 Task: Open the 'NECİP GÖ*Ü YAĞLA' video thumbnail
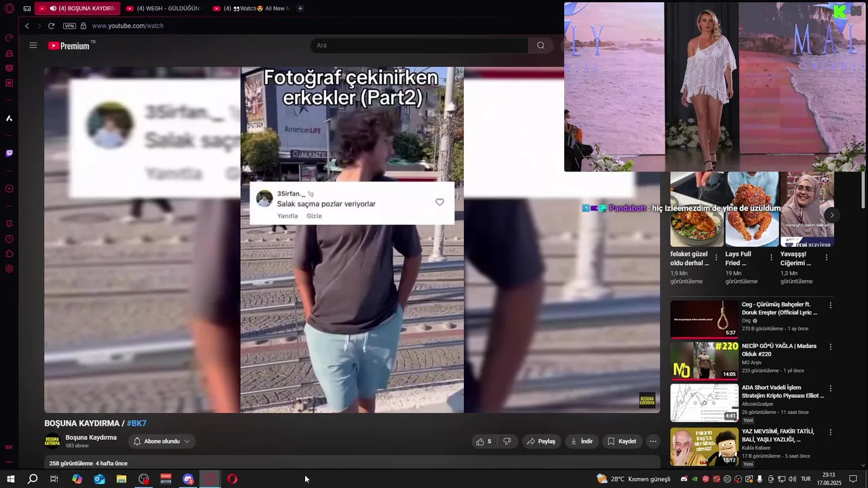coord(705,361)
